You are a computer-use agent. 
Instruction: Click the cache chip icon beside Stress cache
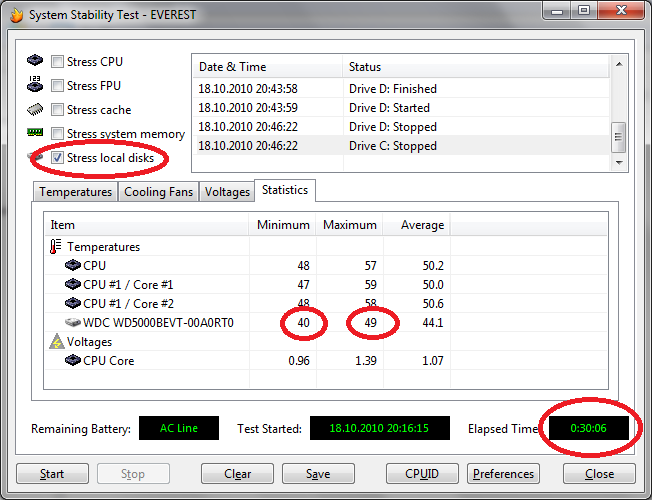pyautogui.click(x=35, y=109)
